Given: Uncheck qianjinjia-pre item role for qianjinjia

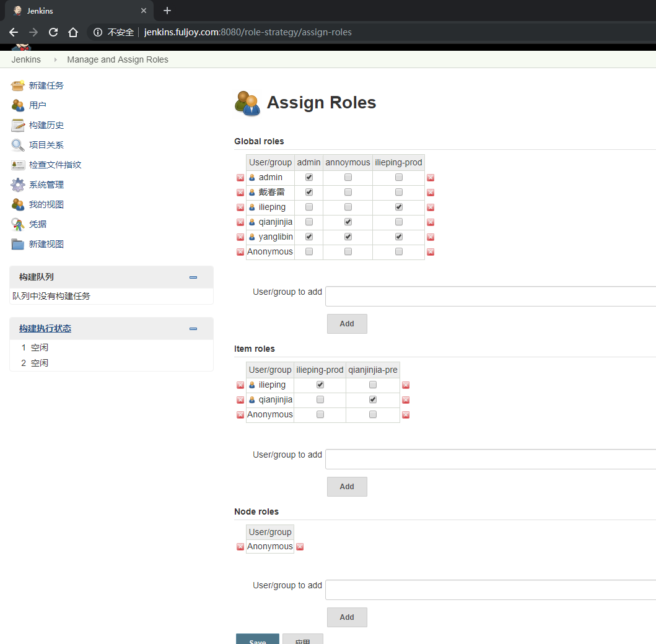Looking at the screenshot, I should coord(373,399).
